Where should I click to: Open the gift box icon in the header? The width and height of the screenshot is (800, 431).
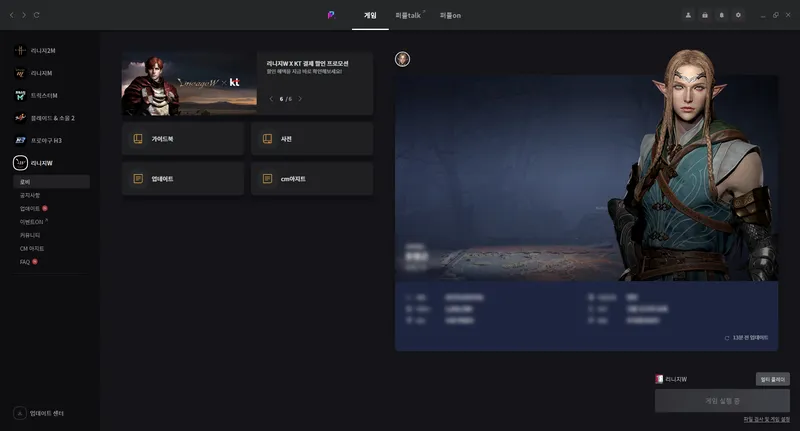705,15
